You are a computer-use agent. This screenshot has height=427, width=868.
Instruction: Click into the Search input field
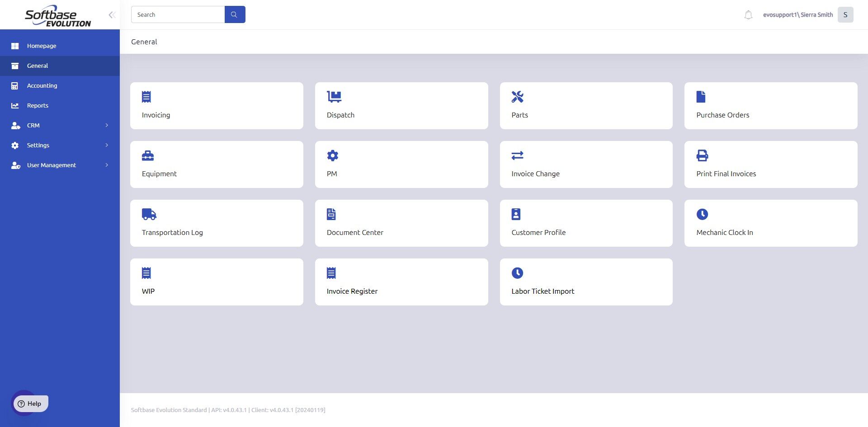(178, 14)
